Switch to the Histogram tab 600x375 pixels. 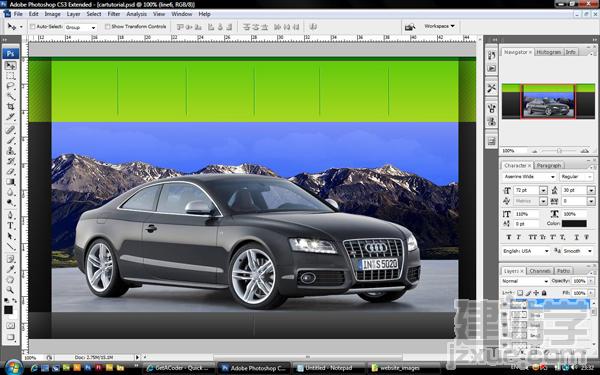point(549,52)
